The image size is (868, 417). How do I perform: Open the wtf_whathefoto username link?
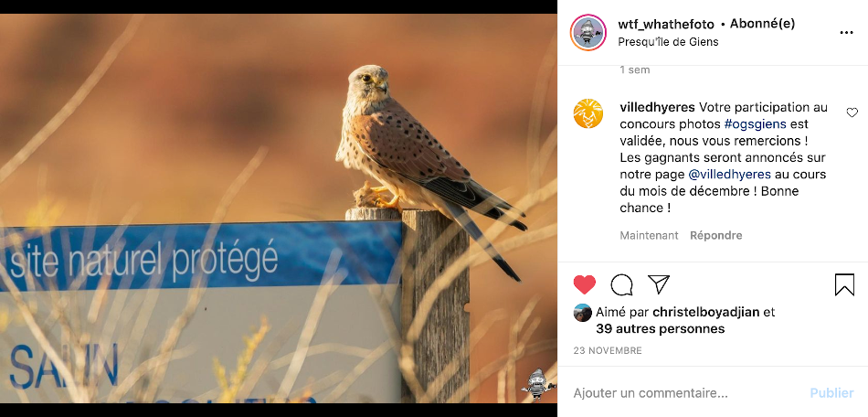click(666, 25)
